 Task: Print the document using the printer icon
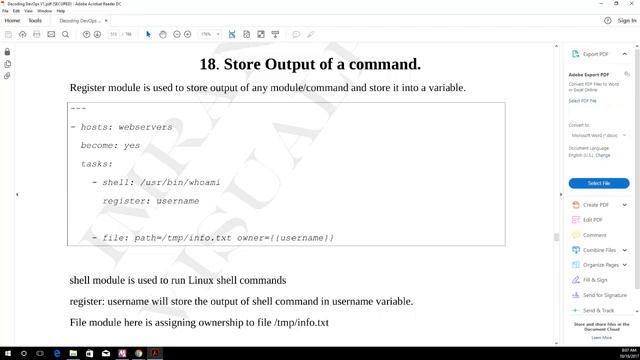[37, 35]
